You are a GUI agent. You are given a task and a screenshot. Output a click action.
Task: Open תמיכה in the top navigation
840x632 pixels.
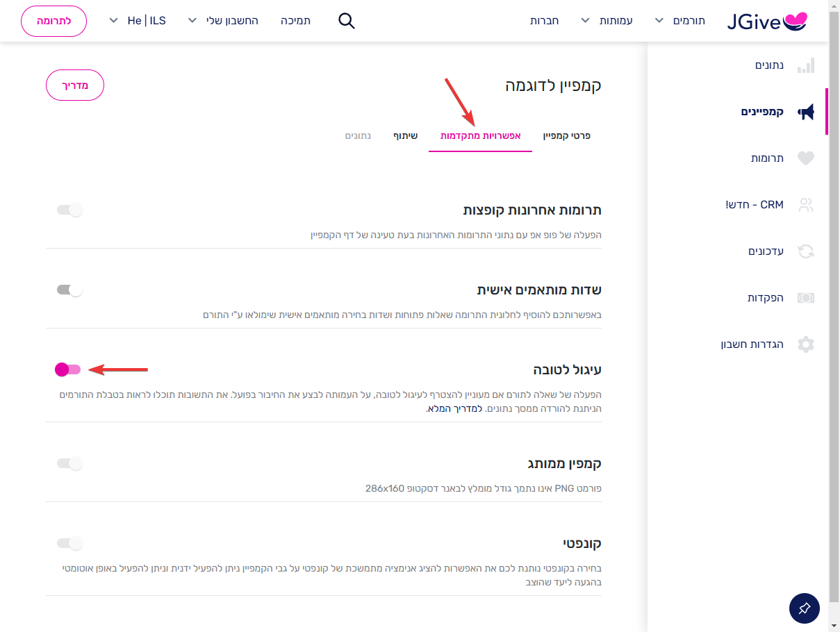tap(295, 21)
